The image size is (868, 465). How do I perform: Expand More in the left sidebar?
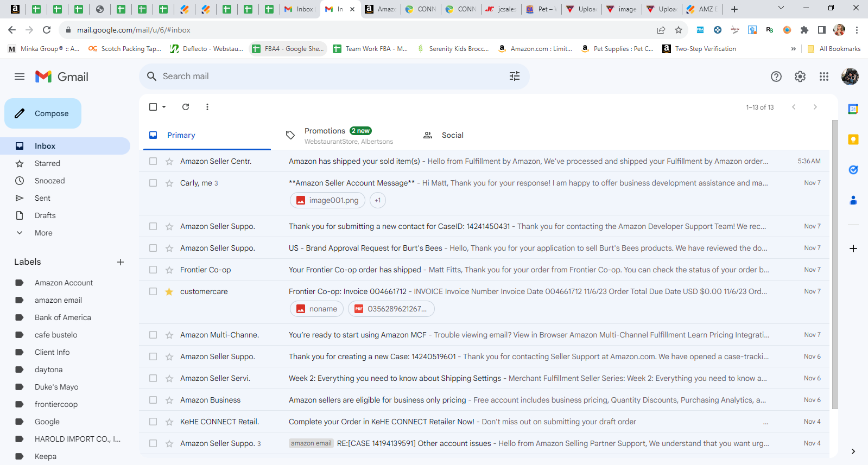coord(43,233)
